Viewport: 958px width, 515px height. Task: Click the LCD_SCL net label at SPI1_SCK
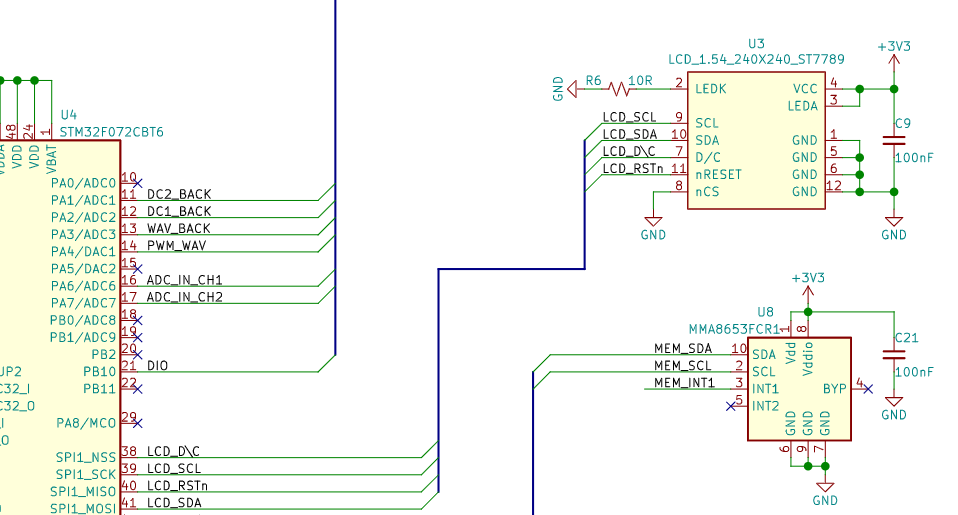coord(174,469)
